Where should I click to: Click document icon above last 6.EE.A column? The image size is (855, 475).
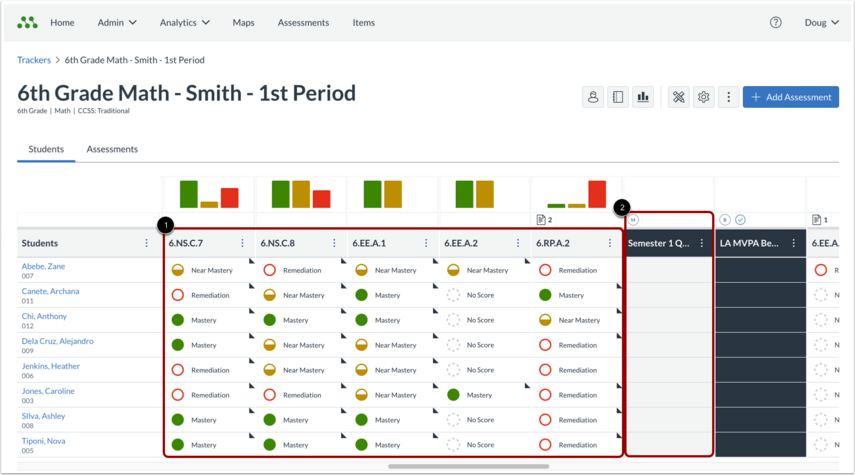pos(816,220)
